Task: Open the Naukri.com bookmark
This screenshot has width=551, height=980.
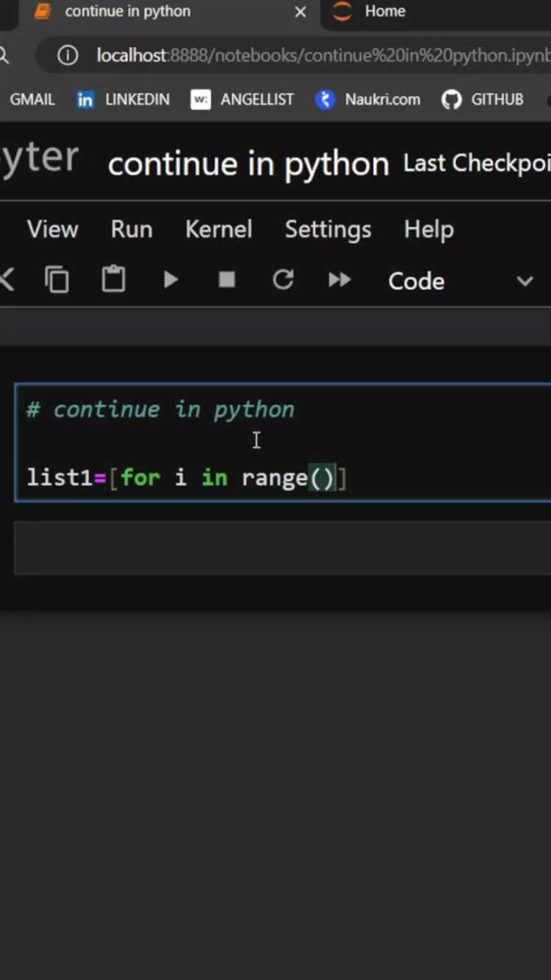Action: pyautogui.click(x=367, y=99)
